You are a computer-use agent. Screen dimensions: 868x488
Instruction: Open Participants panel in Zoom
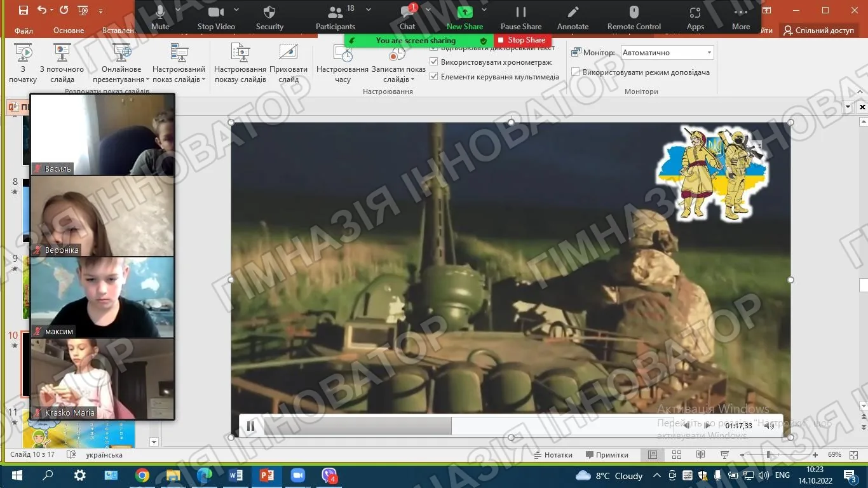pos(336,12)
